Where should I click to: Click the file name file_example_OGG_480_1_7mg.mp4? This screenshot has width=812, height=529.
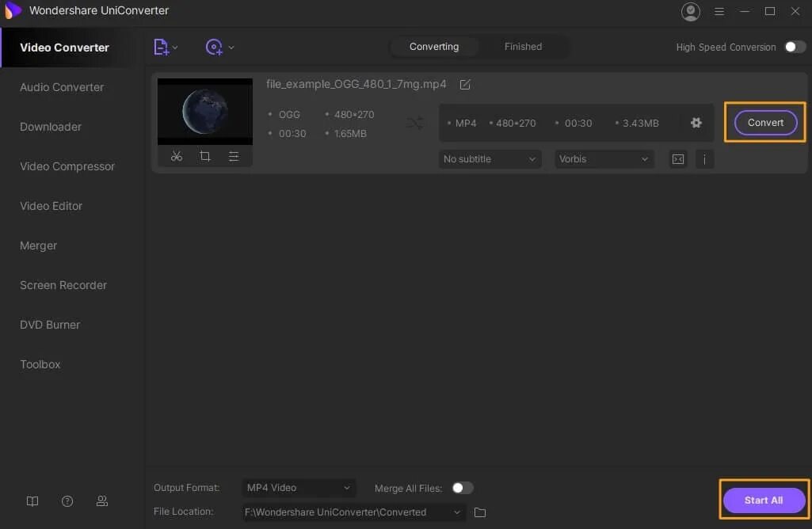click(356, 84)
